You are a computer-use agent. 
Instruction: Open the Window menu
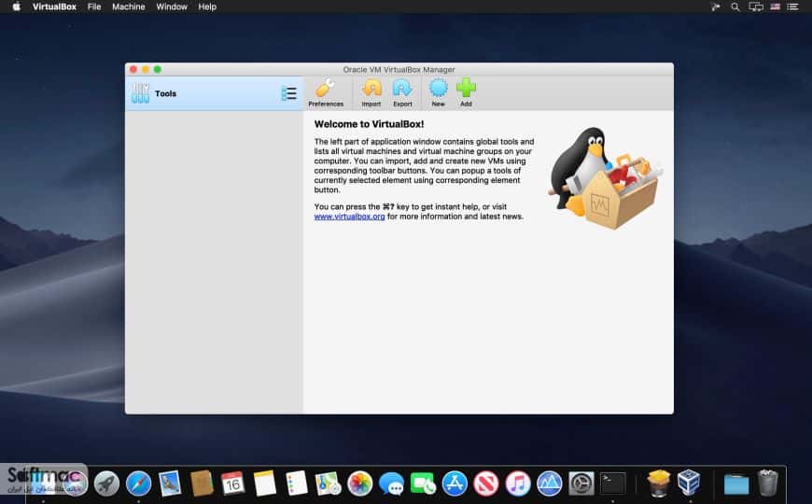point(172,7)
